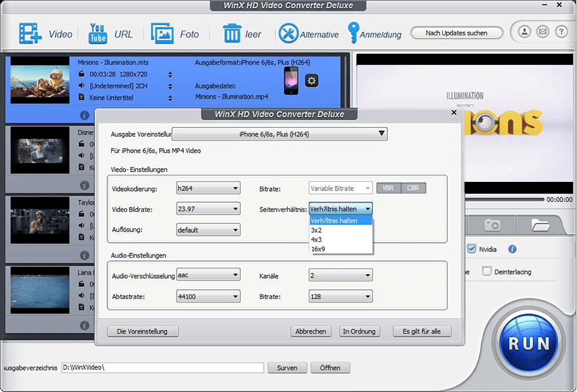Screen dimensions: 577x392
Task: Click 'Nach Updates suchen' button
Action: (457, 33)
